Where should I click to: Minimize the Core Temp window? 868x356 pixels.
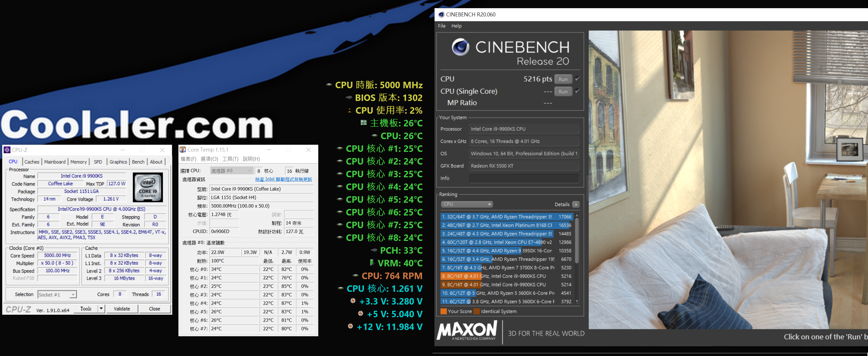[269, 150]
